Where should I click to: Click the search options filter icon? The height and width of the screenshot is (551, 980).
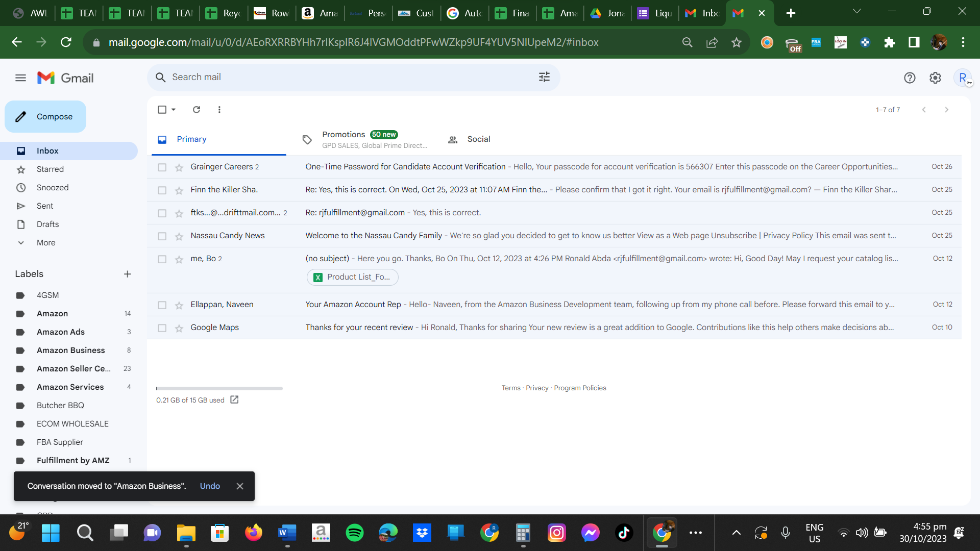[x=544, y=77]
